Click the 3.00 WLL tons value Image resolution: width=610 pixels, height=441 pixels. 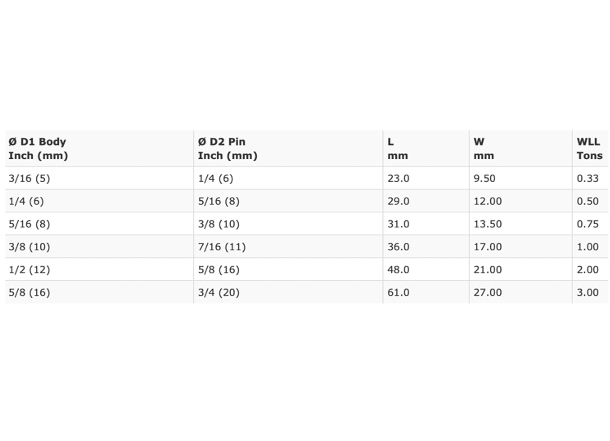[587, 292]
